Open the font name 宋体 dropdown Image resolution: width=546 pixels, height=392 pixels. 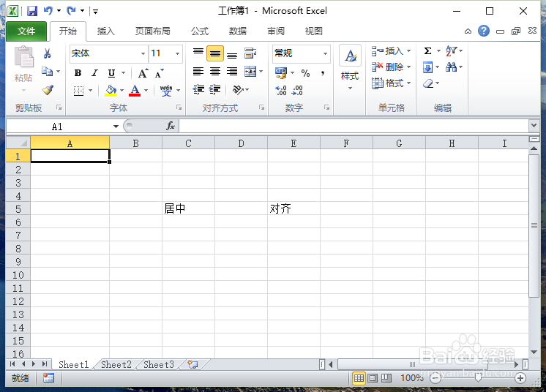coord(143,53)
